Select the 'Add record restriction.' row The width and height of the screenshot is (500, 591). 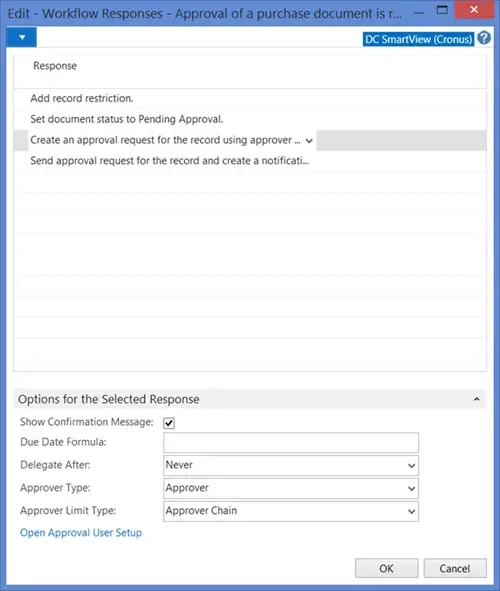[249, 98]
